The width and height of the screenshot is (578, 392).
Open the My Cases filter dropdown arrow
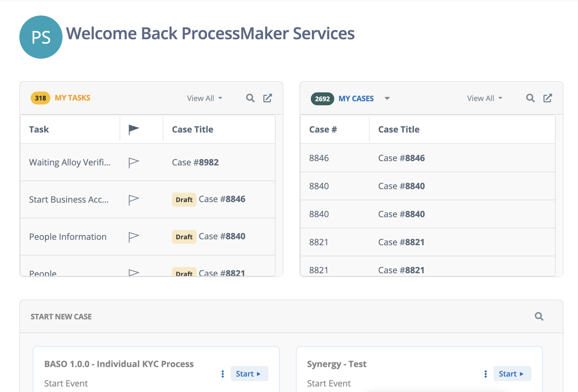(x=387, y=99)
